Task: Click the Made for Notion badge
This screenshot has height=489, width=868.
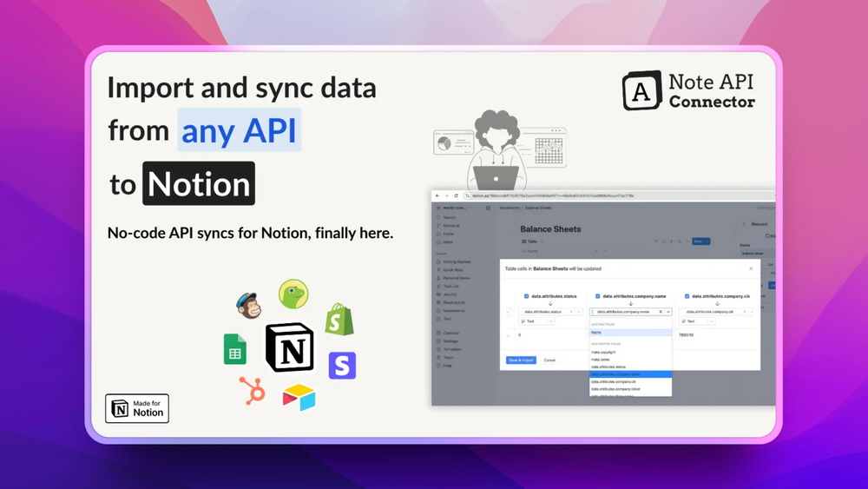Action: click(137, 408)
